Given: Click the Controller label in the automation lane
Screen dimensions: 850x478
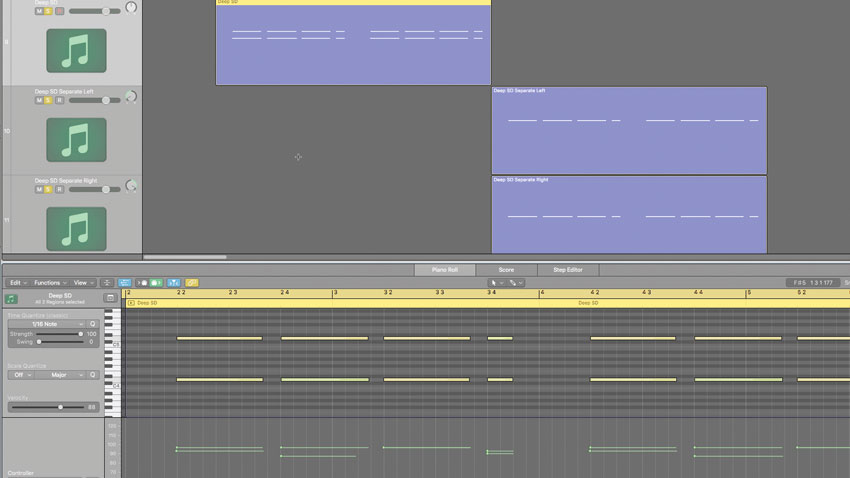Looking at the screenshot, I should click(21, 473).
